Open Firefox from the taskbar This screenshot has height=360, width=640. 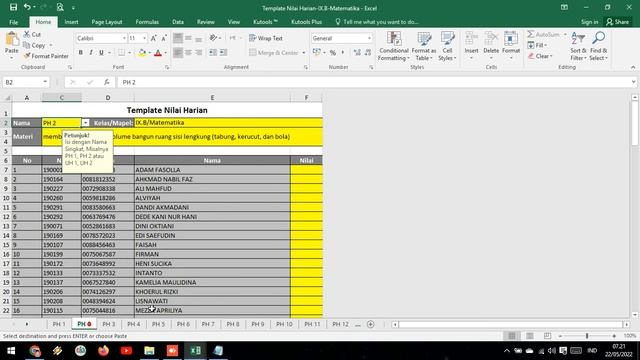click(103, 351)
